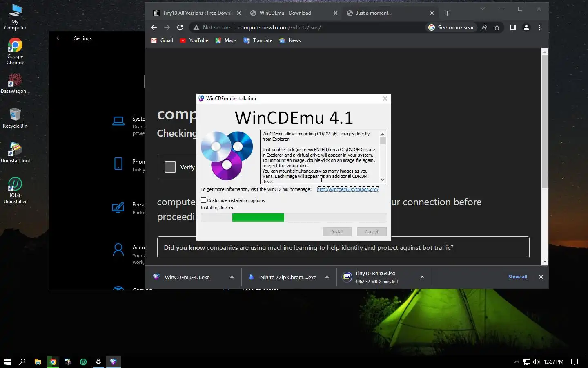Check the Verify you are human box
The image size is (588, 368).
tap(170, 167)
